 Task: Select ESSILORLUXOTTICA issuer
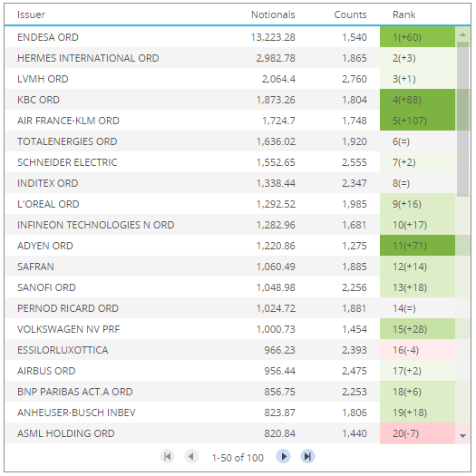point(63,350)
